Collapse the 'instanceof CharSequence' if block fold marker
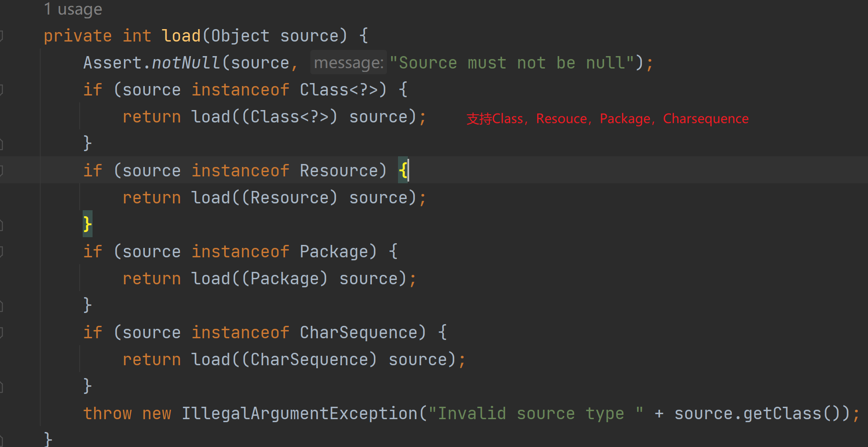The image size is (868, 447). [2, 333]
